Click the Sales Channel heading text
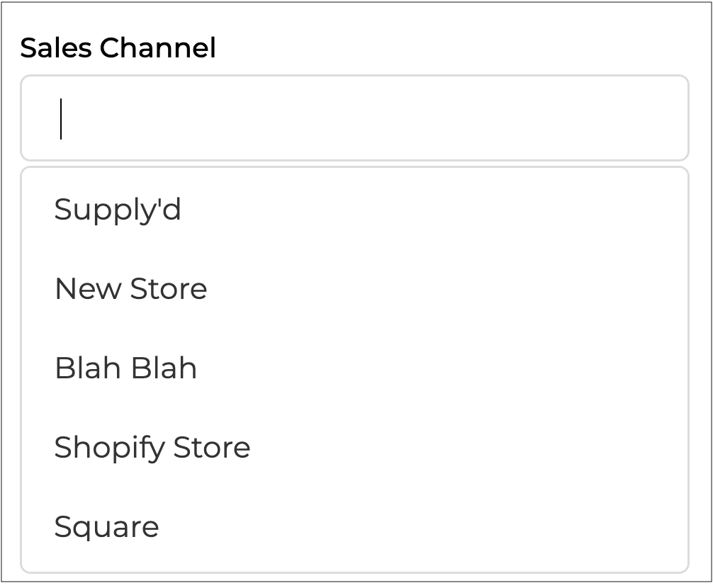Viewport: 713px width, 588px height. coord(118,48)
